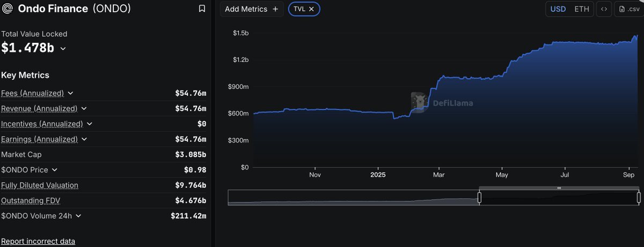This screenshot has height=247, width=644.
Task: Expand $ONDO Price details
Action: 54,170
